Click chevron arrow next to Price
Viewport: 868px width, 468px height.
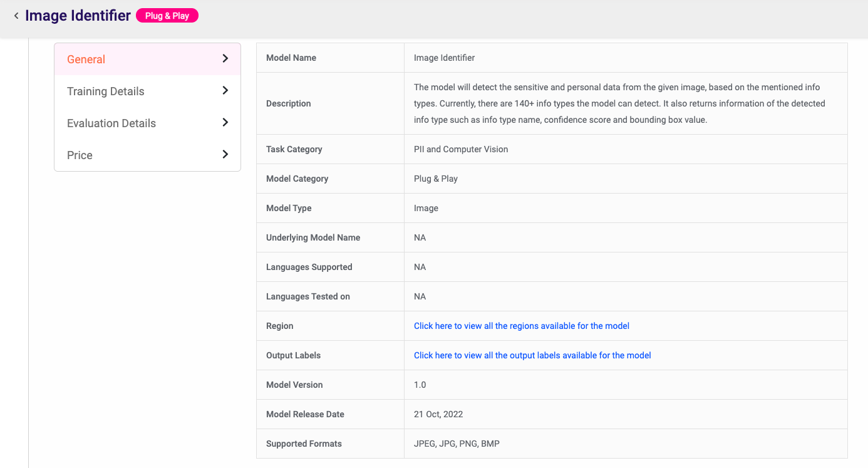tap(225, 155)
